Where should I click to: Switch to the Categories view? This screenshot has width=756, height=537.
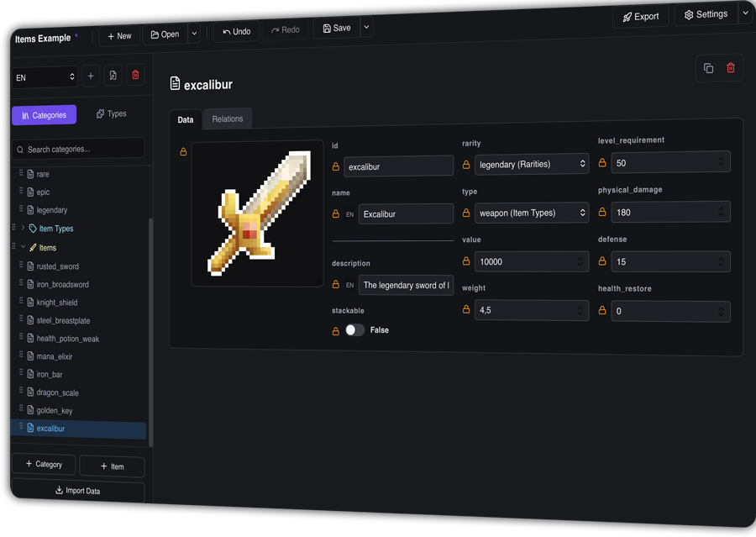click(44, 115)
